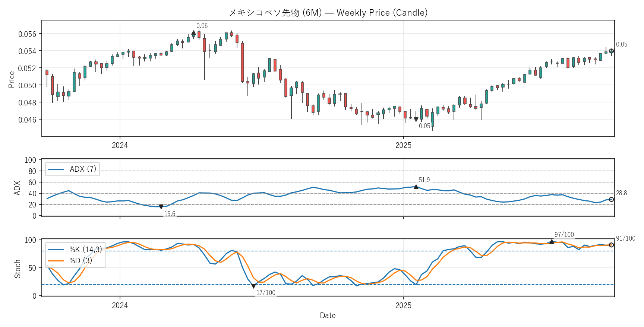The width and height of the screenshot is (644, 327).
Task: Select the stochastic last-value circle marker
Action: [x=611, y=245]
